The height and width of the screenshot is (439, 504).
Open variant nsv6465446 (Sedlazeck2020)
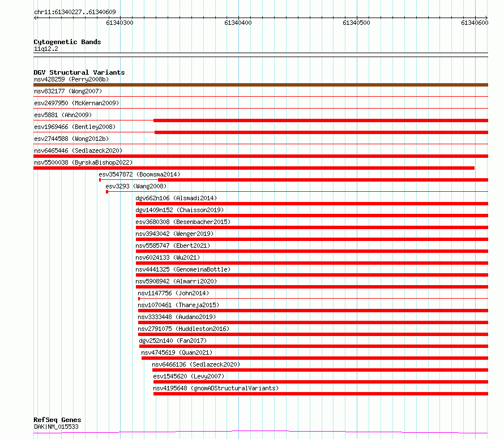tap(78, 150)
